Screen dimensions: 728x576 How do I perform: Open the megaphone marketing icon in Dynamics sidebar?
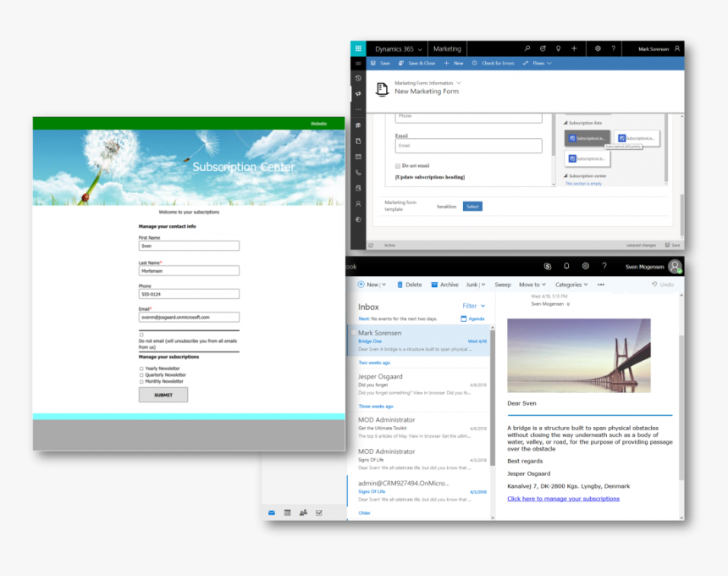click(358, 94)
